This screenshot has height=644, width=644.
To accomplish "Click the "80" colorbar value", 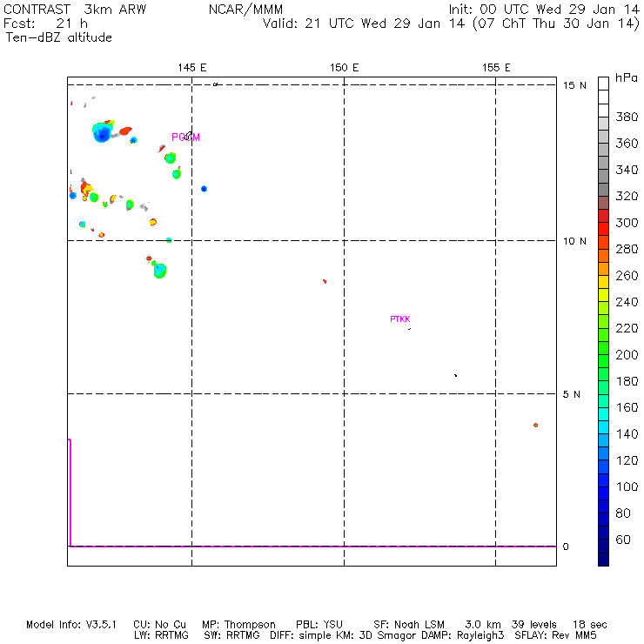I will 623,513.
